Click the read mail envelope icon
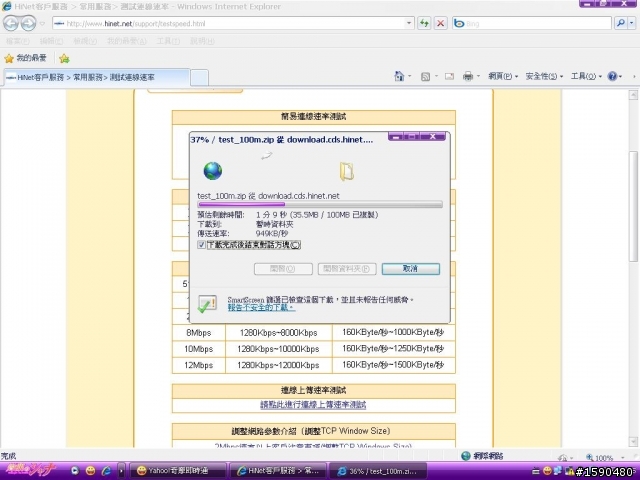This screenshot has width=640, height=480. 449,76
